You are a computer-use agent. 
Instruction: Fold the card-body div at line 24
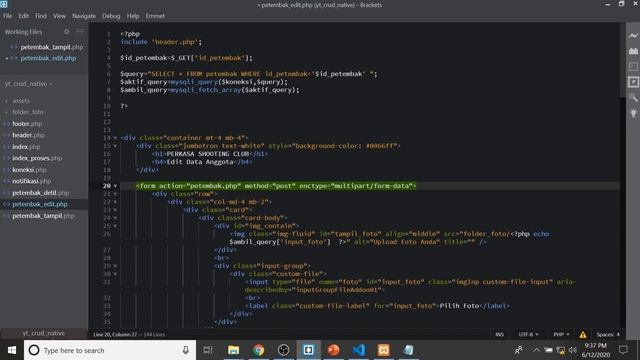pyautogui.click(x=115, y=218)
